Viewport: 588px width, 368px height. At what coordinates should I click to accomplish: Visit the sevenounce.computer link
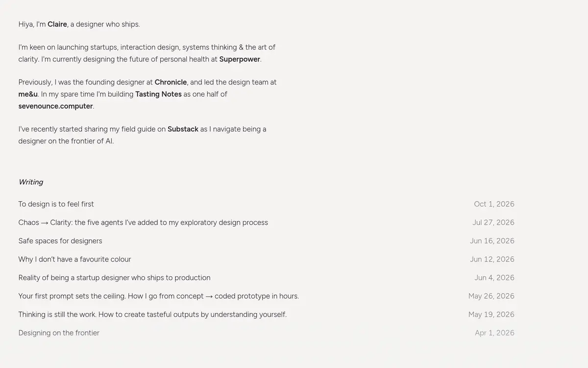click(x=55, y=106)
